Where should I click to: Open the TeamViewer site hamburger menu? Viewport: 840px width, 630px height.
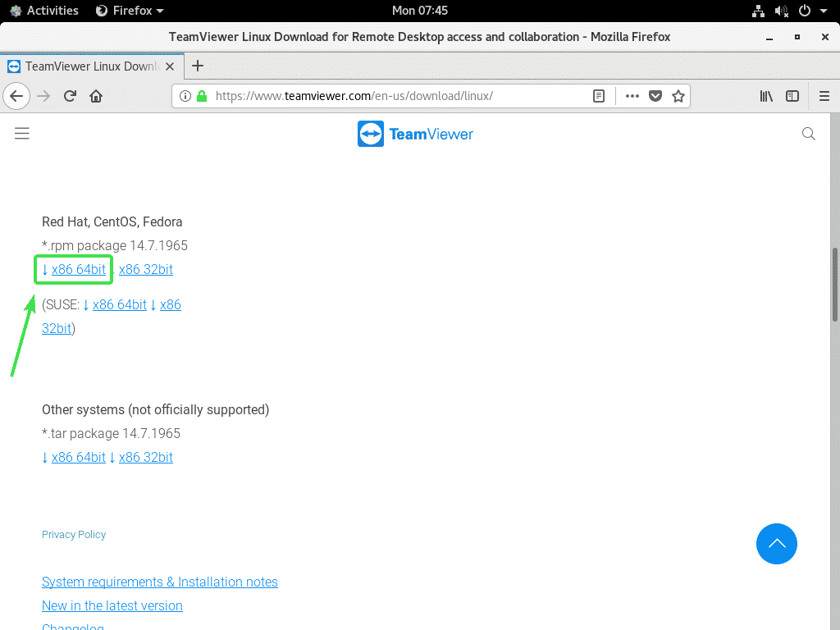click(x=22, y=134)
